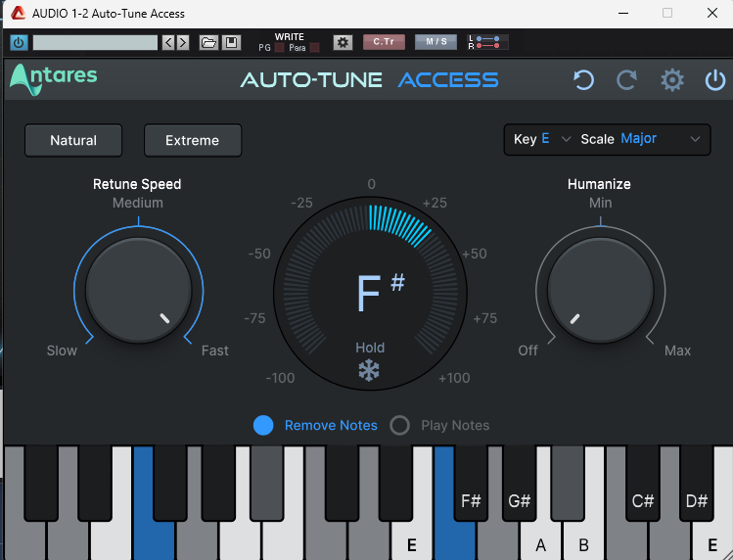Click the pitch meter showing F#

(x=370, y=294)
